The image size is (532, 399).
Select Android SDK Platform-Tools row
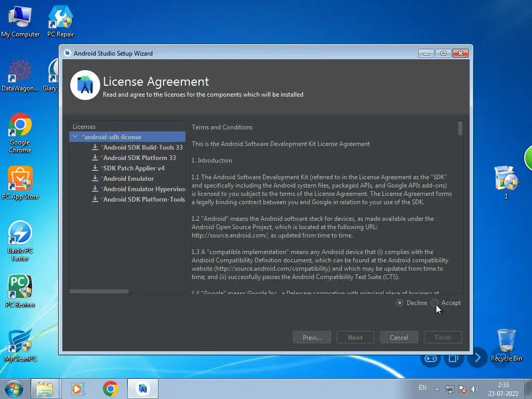[127, 199]
